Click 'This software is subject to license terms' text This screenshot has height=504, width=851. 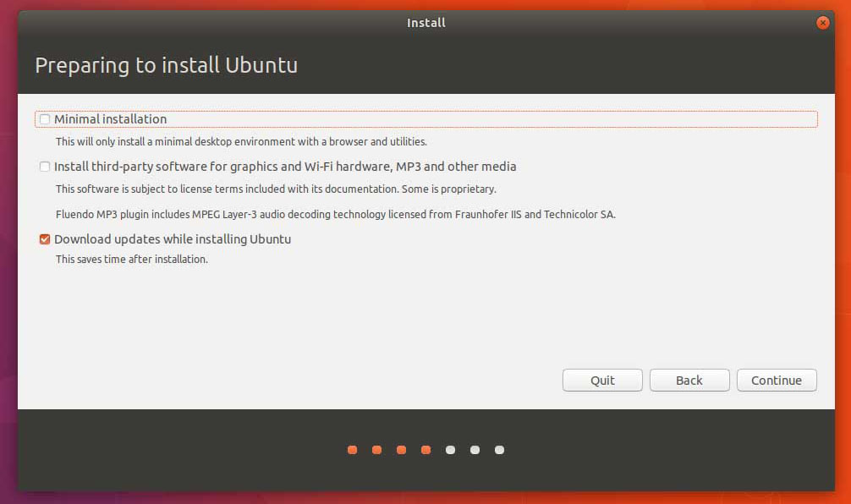[276, 189]
